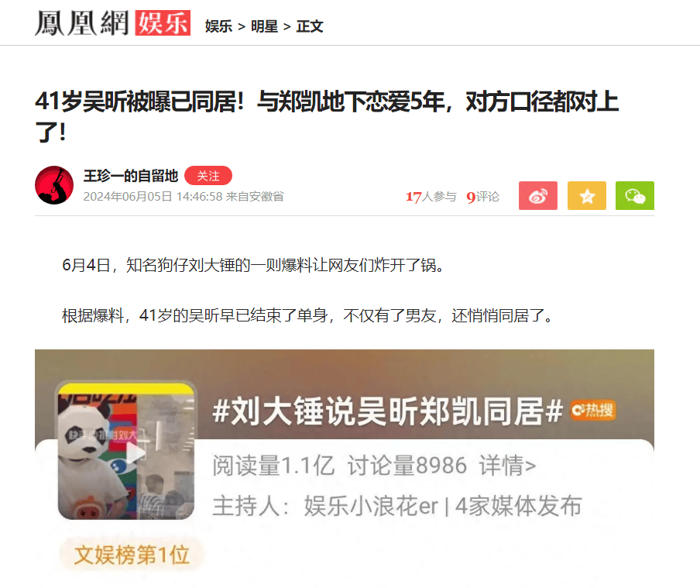Go to 娱乐 in the breadcrumb
This screenshot has width=700, height=588.
pos(218,26)
